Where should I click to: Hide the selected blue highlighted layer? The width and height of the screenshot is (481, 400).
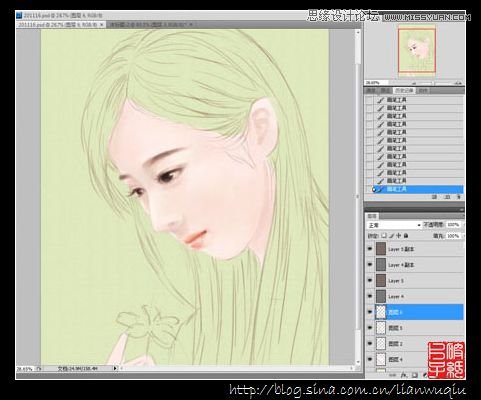point(370,312)
